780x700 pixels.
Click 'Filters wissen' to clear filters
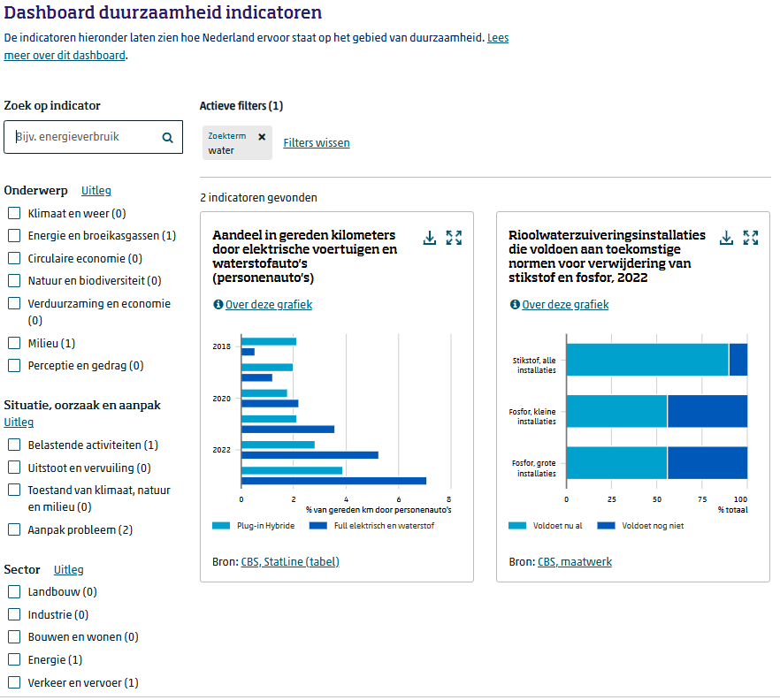316,143
